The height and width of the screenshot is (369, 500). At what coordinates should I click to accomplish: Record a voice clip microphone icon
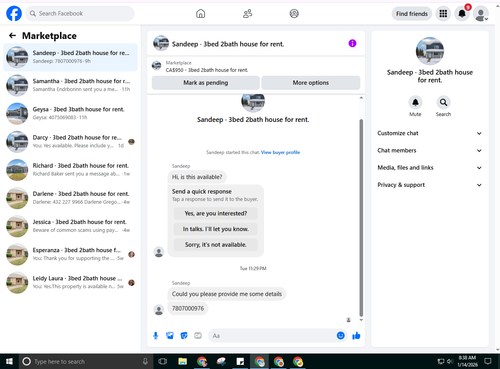click(x=156, y=336)
